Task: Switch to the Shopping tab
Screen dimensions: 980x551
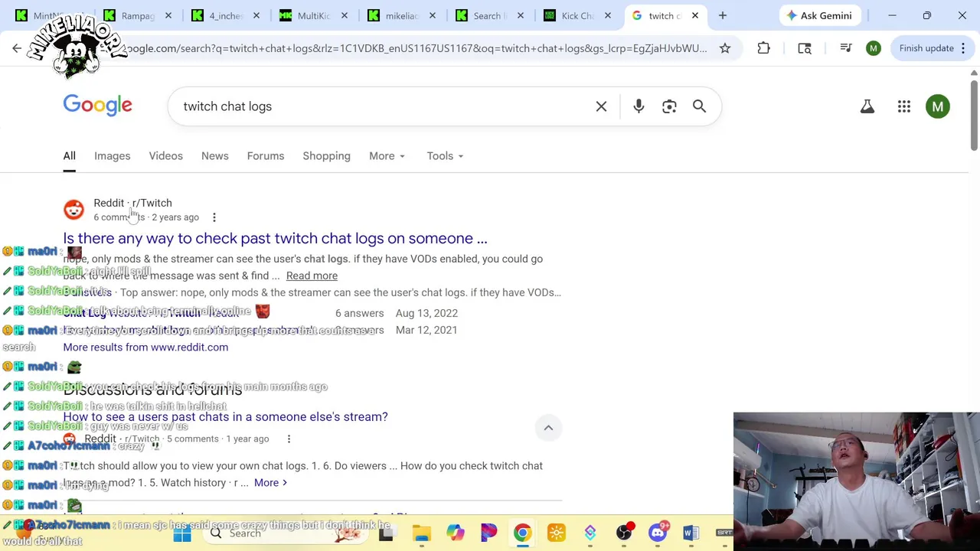Action: (326, 156)
